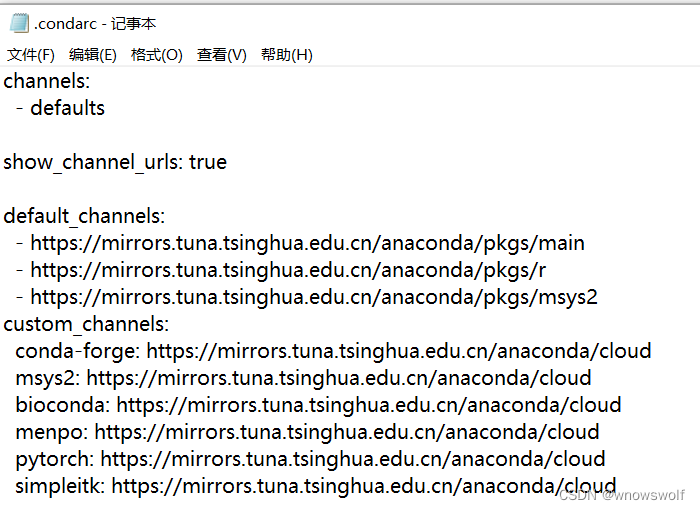Click the simpleitk channel line
The width and height of the screenshot is (700, 510).
coord(316,486)
